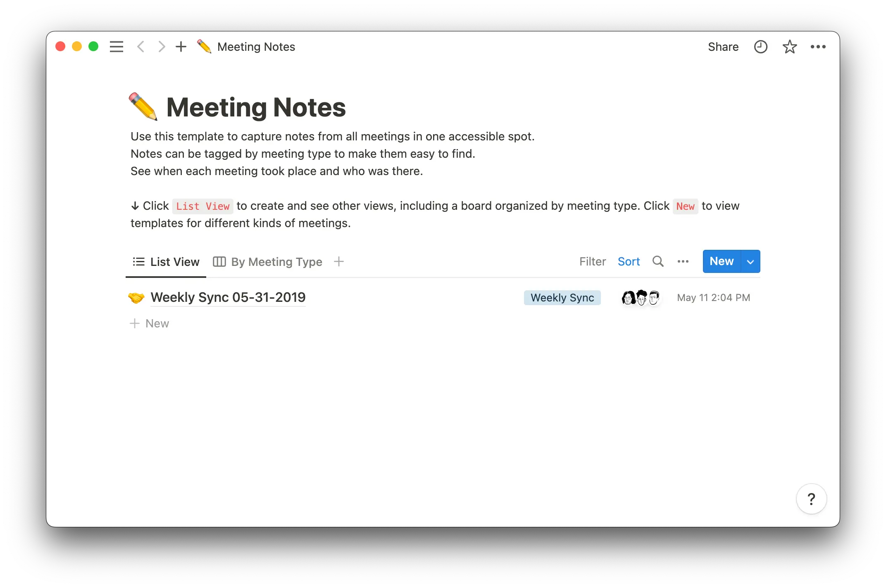The image size is (886, 588).
Task: Navigate back using the left arrow
Action: [141, 47]
